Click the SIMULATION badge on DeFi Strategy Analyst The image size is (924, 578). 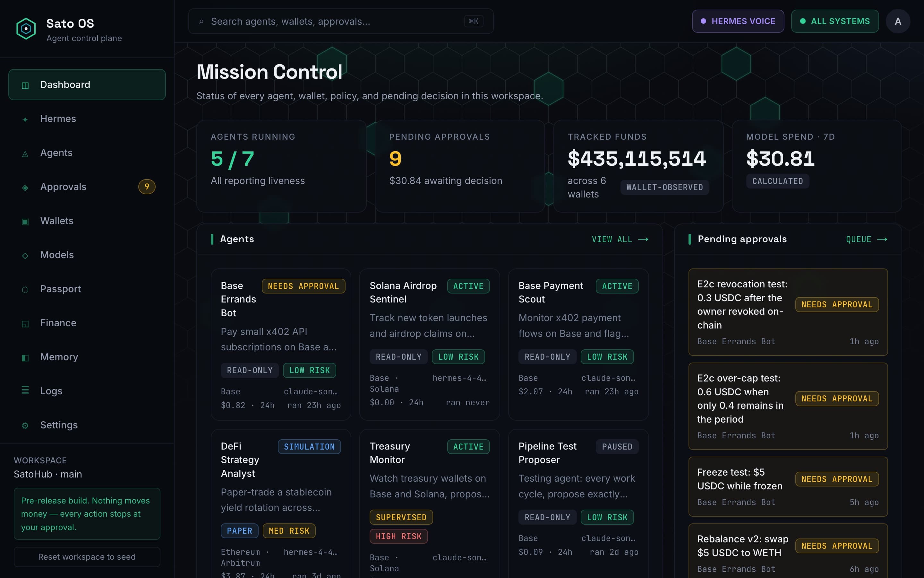(309, 446)
